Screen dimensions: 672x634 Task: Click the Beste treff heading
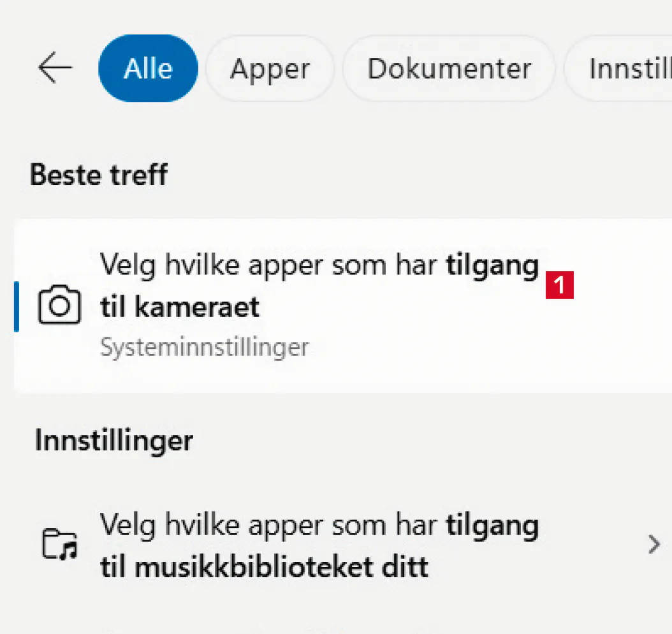[x=99, y=174]
